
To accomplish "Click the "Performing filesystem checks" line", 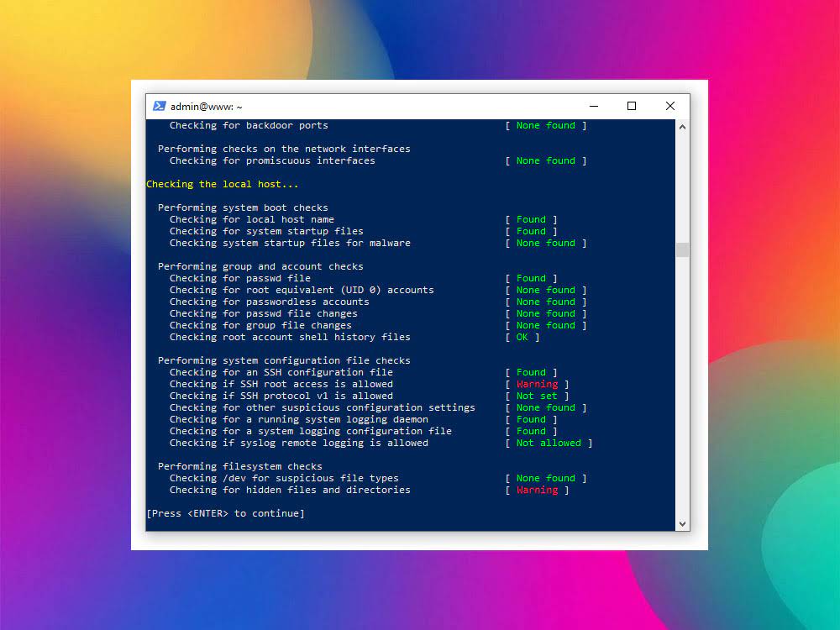I will 239,466.
